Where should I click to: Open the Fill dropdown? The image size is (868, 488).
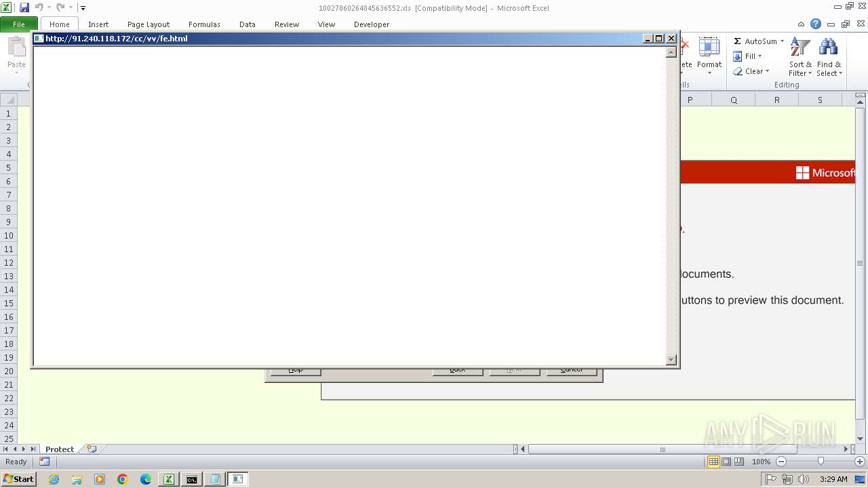(747, 56)
